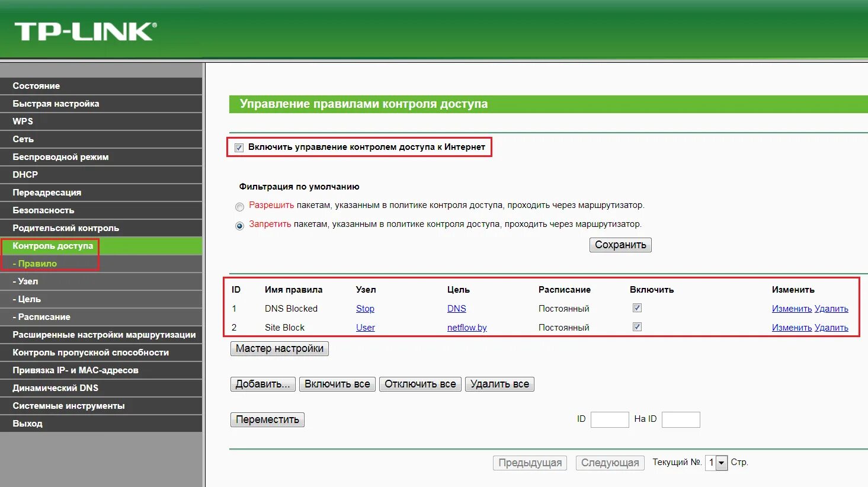Screen dimensions: 868x487
Task: Open Безопасность menu item
Action: click(101, 210)
